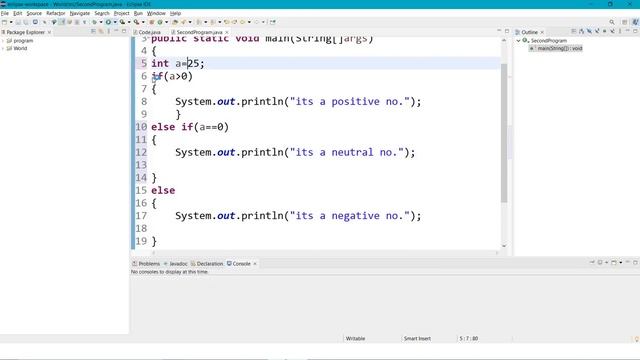Toggle Hide Local Types in Outline toolbar
Image resolution: width=640 pixels, height=360 pixels.
point(612,31)
